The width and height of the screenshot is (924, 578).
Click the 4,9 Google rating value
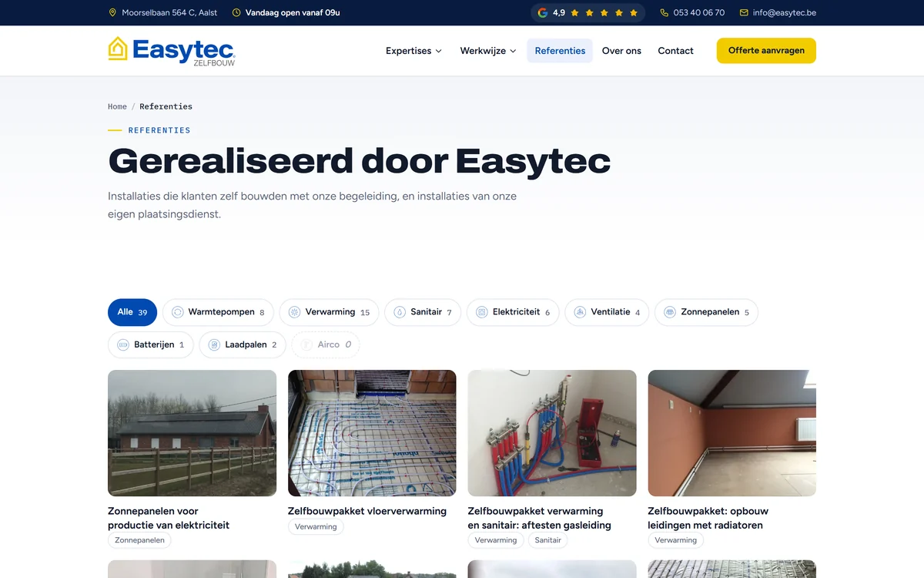pyautogui.click(x=559, y=12)
